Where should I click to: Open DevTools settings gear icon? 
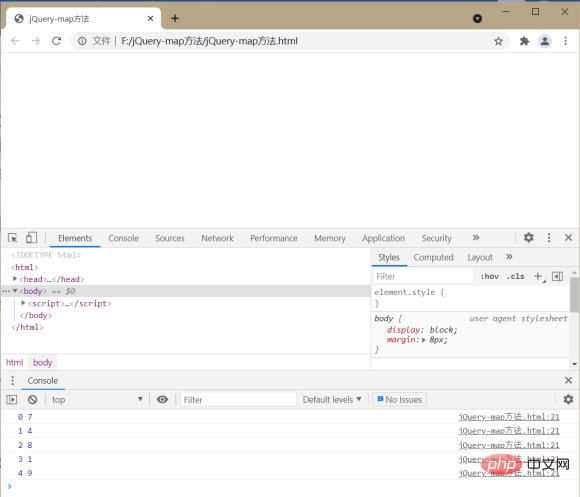point(529,237)
